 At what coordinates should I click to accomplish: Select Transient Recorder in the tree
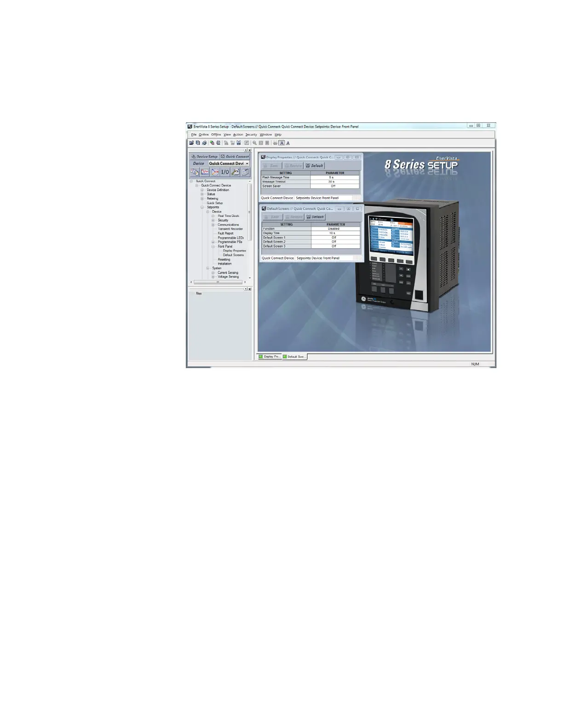pyautogui.click(x=230, y=229)
